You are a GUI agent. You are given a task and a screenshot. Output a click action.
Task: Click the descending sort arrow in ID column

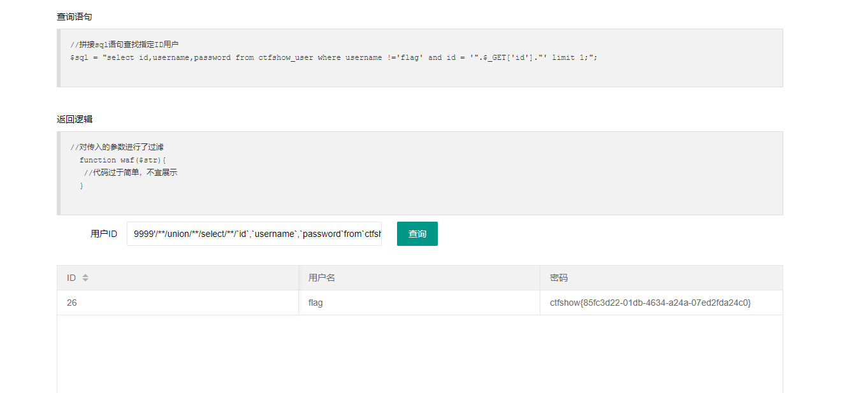point(85,280)
